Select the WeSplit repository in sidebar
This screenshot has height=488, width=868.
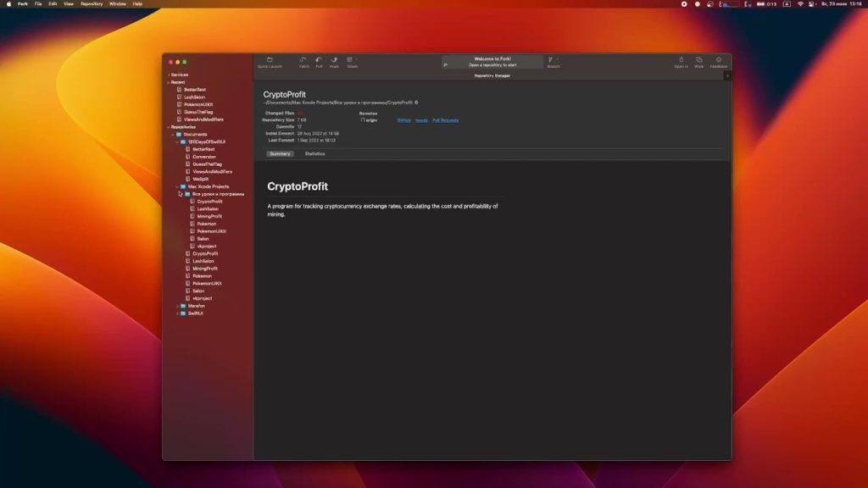click(x=200, y=179)
